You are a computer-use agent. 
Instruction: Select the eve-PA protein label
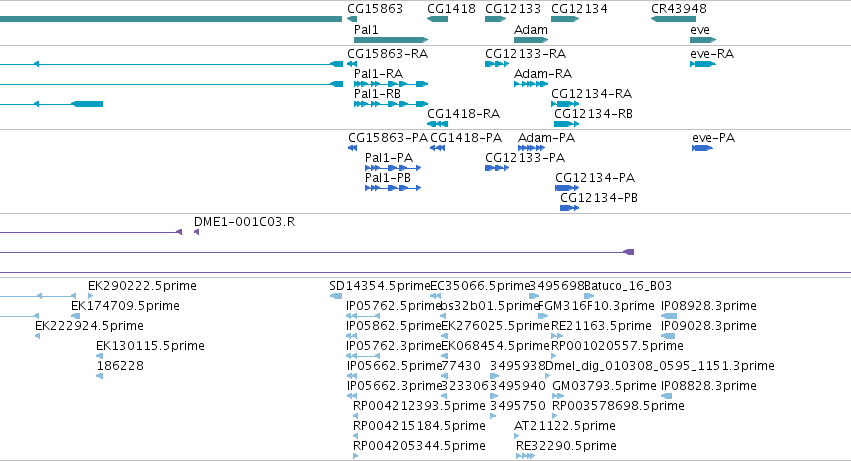(x=714, y=138)
